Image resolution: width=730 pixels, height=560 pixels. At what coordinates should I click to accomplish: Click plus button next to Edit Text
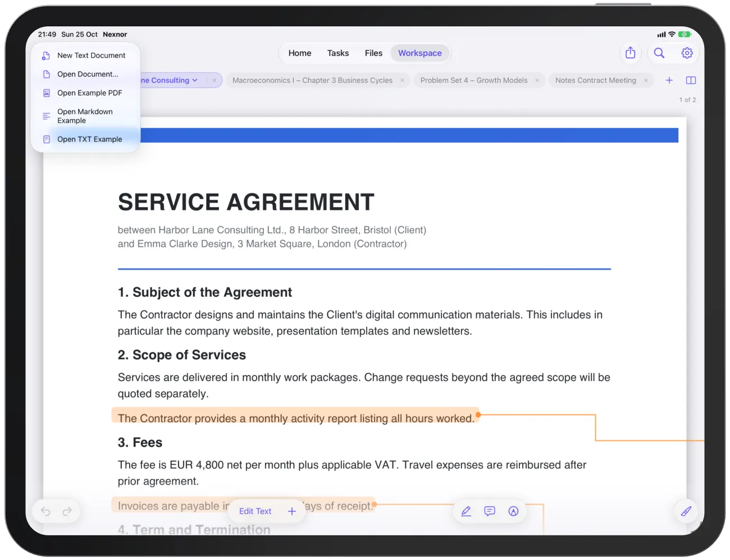point(292,511)
